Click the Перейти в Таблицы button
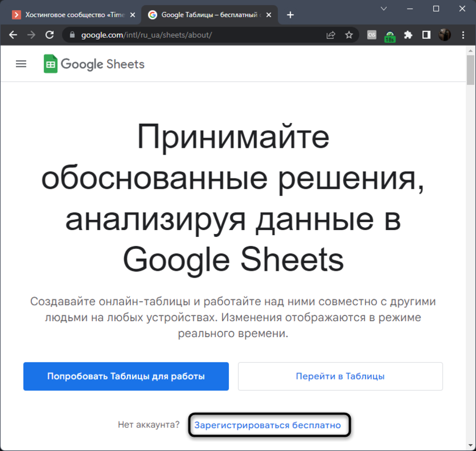Screen dimensions: 476x451 point(340,376)
